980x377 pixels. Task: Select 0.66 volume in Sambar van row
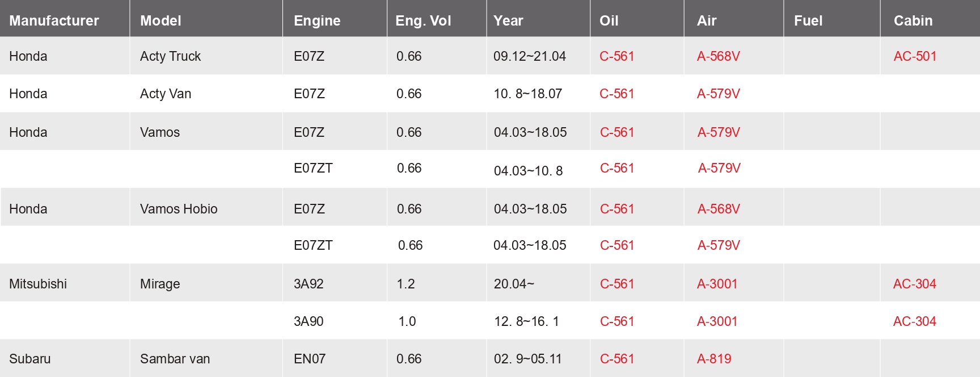point(409,359)
